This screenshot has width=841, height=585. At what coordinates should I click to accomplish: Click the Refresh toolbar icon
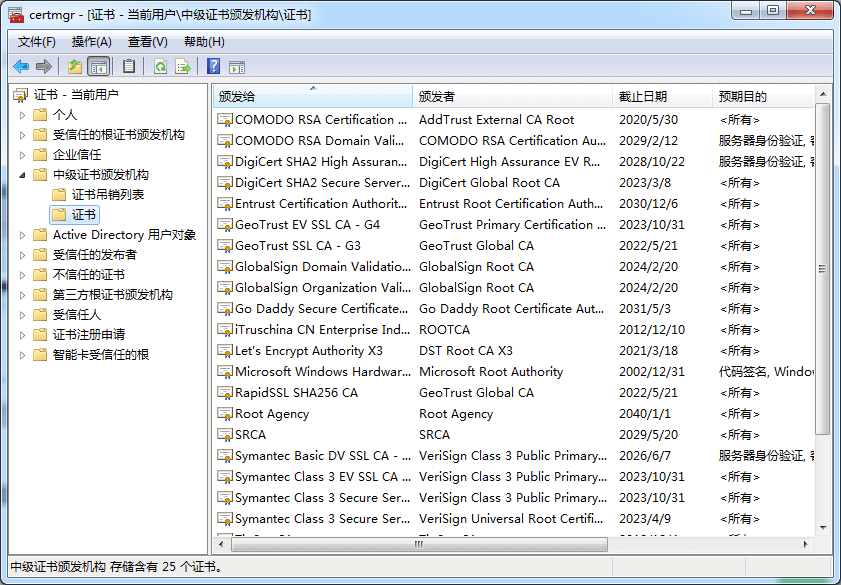(160, 66)
